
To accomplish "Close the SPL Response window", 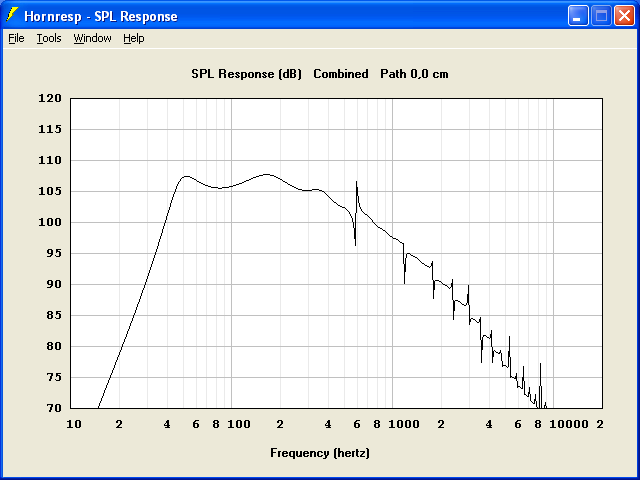I will (x=624, y=16).
